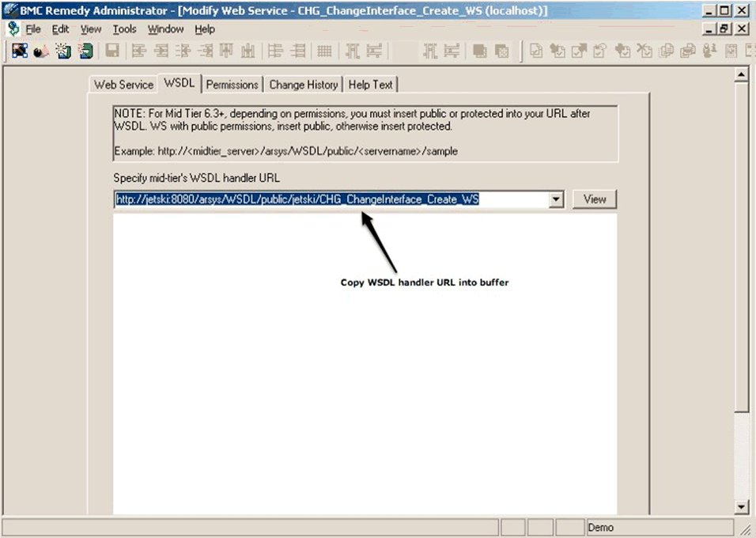Close the inner Modify Web Service document window
Screen dimensions: 756x538
click(742, 29)
